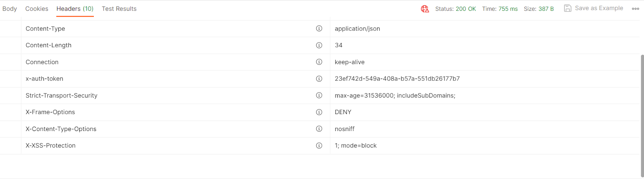Switch to the Body tab
The width and height of the screenshot is (644, 179).
pyautogui.click(x=10, y=8)
